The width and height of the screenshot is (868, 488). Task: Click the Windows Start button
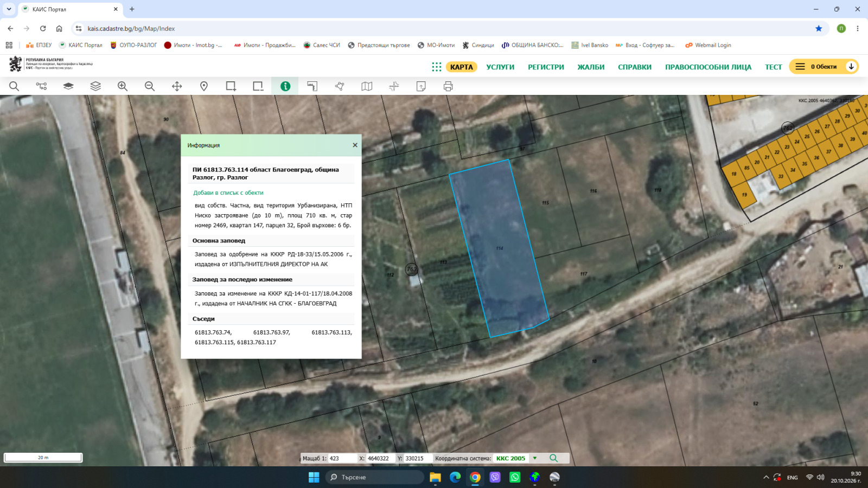click(x=314, y=477)
